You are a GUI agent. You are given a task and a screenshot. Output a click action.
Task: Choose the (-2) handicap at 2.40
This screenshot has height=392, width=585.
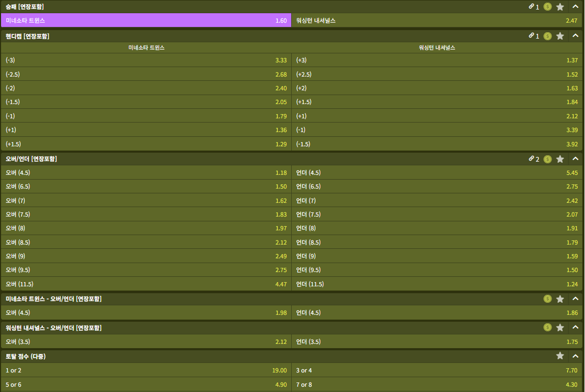point(146,88)
